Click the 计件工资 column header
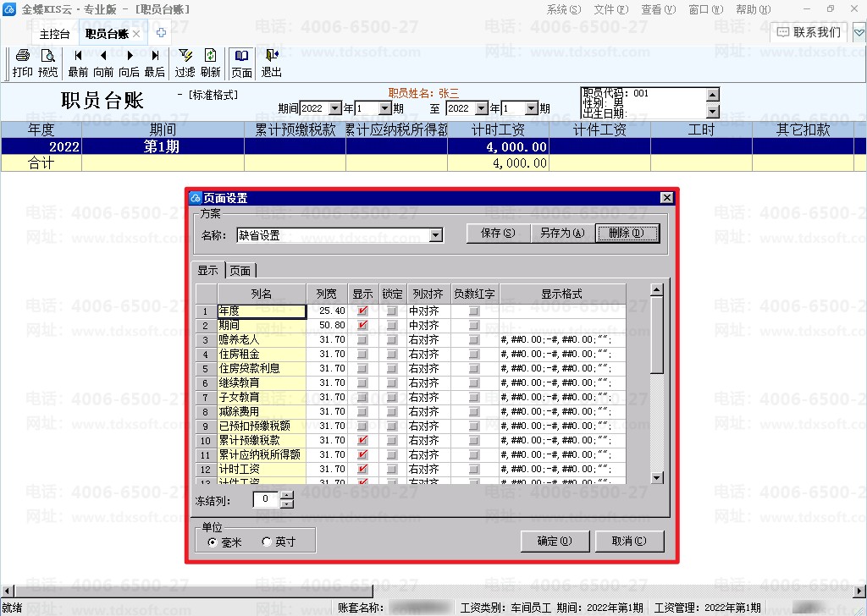 pyautogui.click(x=600, y=129)
